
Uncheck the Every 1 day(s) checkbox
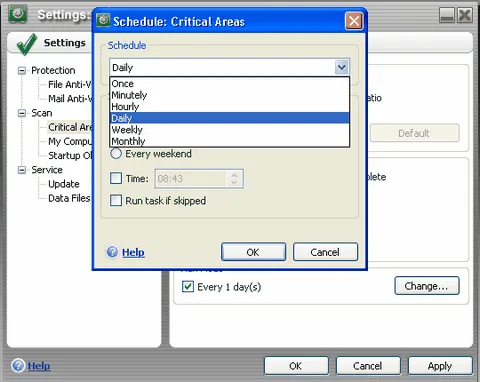point(188,287)
